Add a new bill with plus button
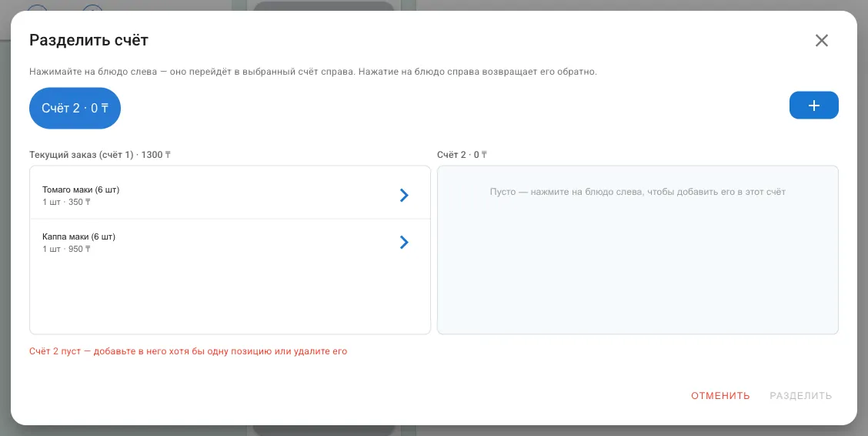This screenshot has width=868, height=436. [814, 106]
